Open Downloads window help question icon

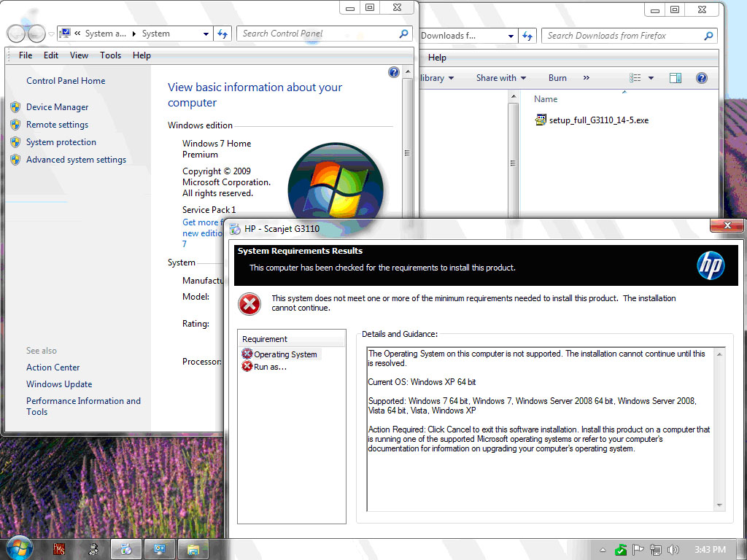tap(701, 78)
